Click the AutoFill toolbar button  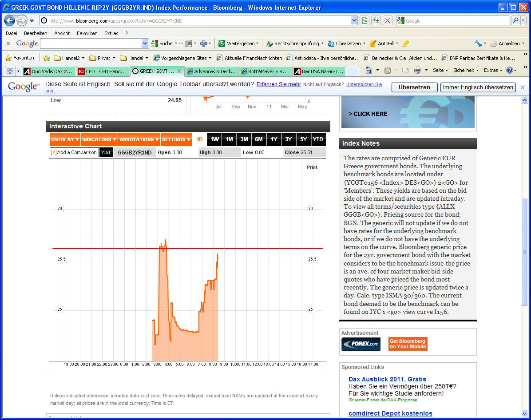[x=384, y=44]
